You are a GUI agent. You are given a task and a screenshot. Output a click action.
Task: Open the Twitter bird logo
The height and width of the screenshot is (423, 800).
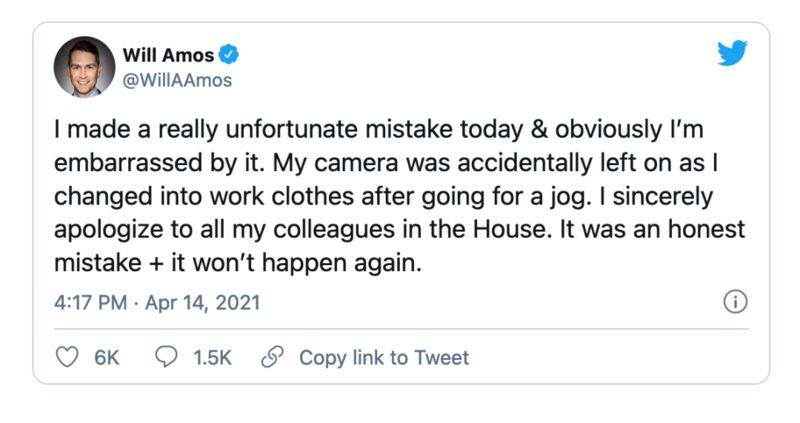[x=732, y=53]
